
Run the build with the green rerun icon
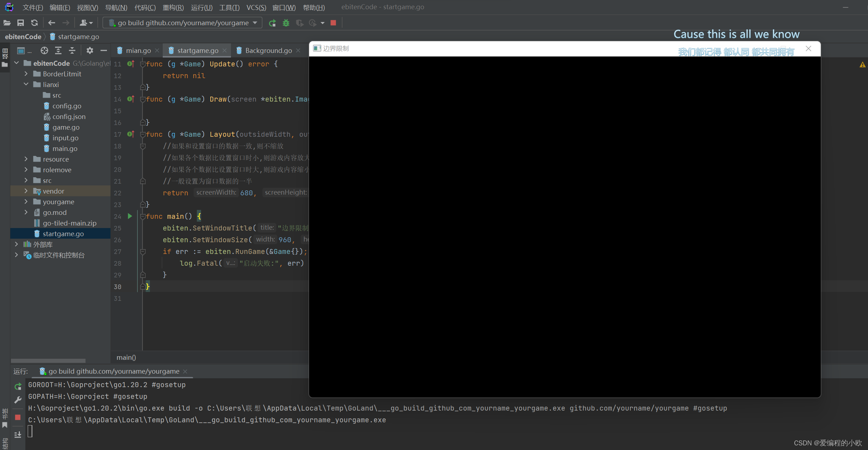(x=272, y=23)
